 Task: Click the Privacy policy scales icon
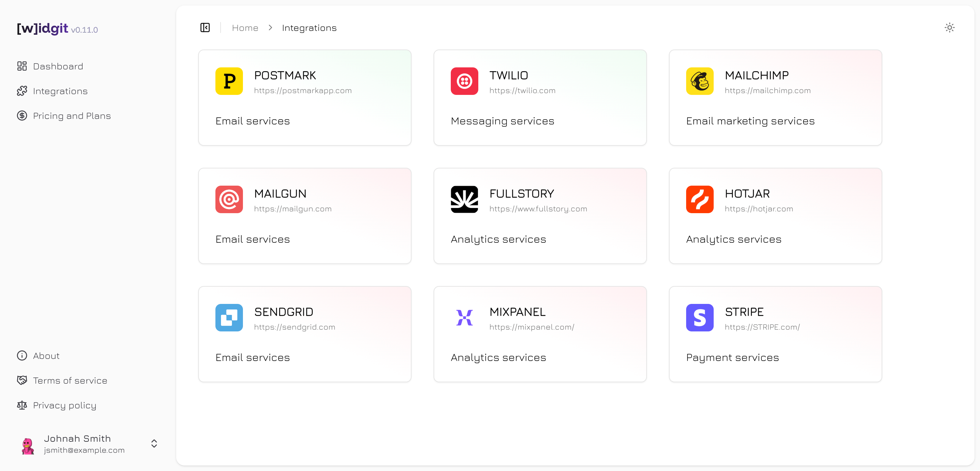pyautogui.click(x=22, y=405)
